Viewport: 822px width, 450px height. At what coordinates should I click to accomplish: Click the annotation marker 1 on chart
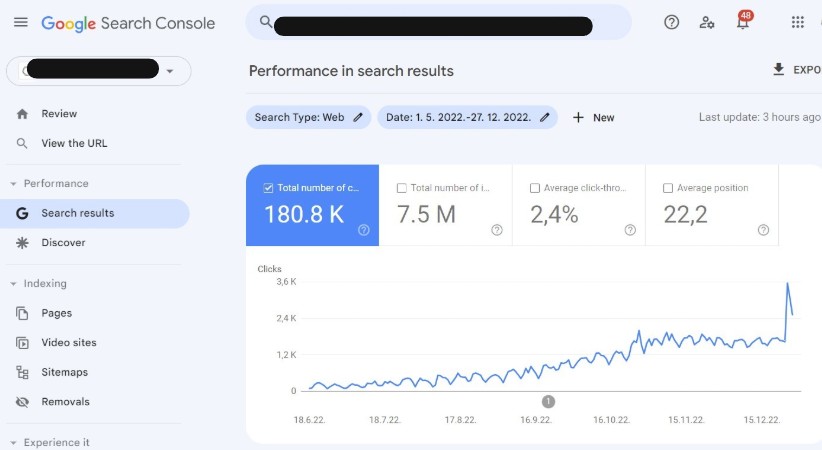(x=548, y=402)
